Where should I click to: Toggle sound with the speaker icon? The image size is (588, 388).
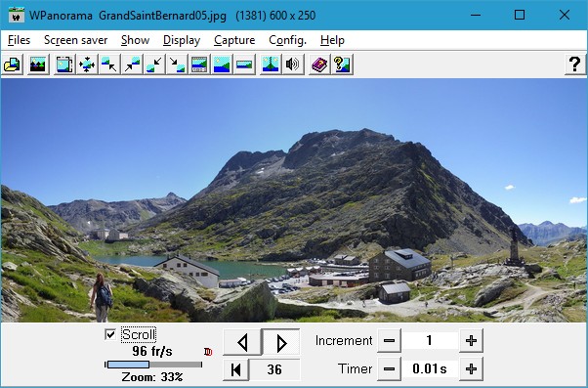[x=293, y=65]
